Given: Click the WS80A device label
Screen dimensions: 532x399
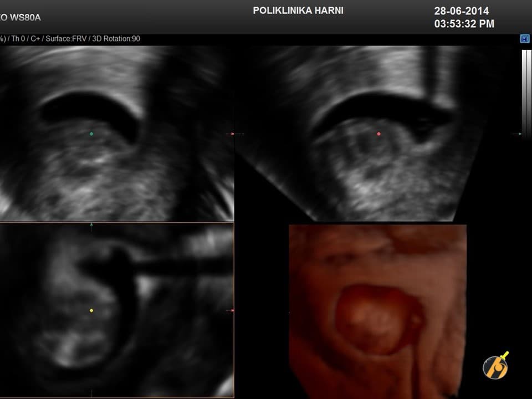Looking at the screenshot, I should (22, 17).
